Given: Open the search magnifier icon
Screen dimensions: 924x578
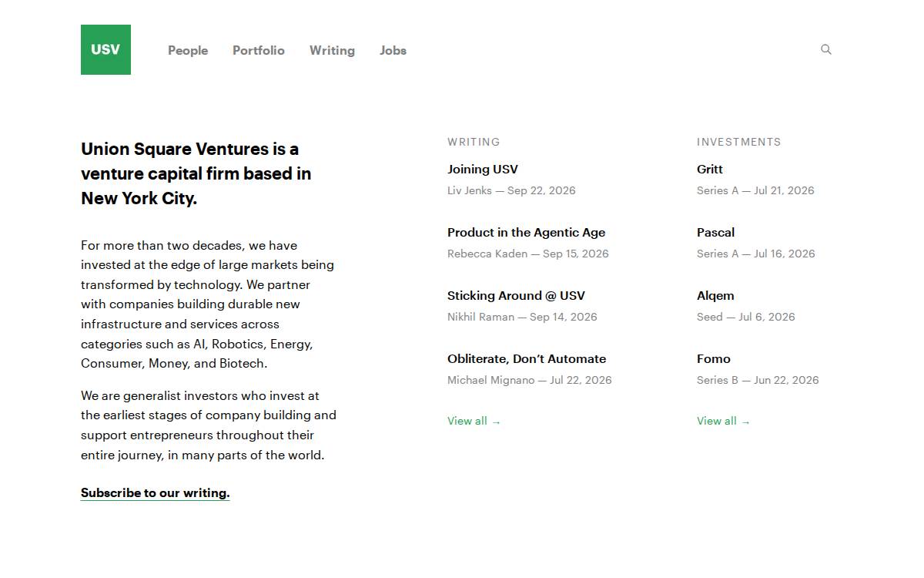Looking at the screenshot, I should pyautogui.click(x=826, y=49).
